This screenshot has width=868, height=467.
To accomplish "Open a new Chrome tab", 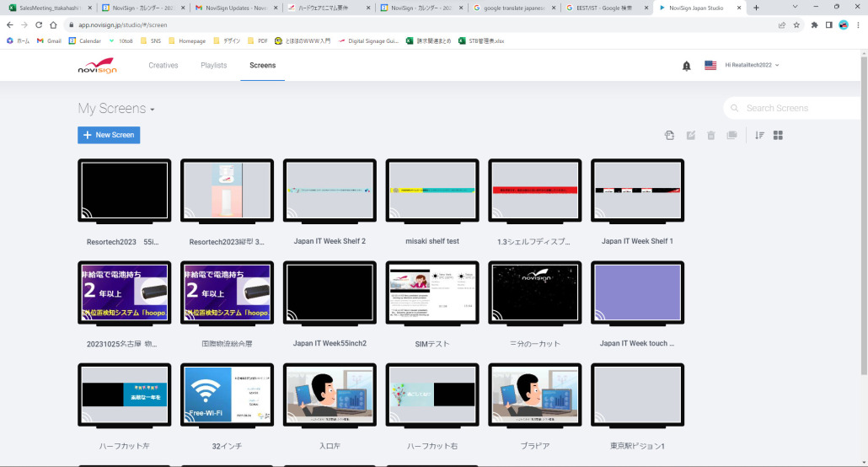I will pyautogui.click(x=756, y=8).
